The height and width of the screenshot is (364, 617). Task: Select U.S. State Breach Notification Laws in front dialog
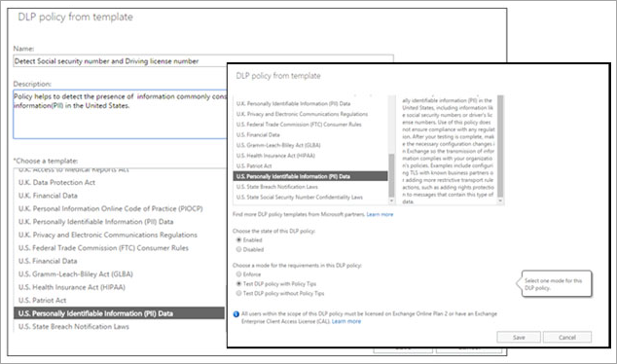pos(277,187)
